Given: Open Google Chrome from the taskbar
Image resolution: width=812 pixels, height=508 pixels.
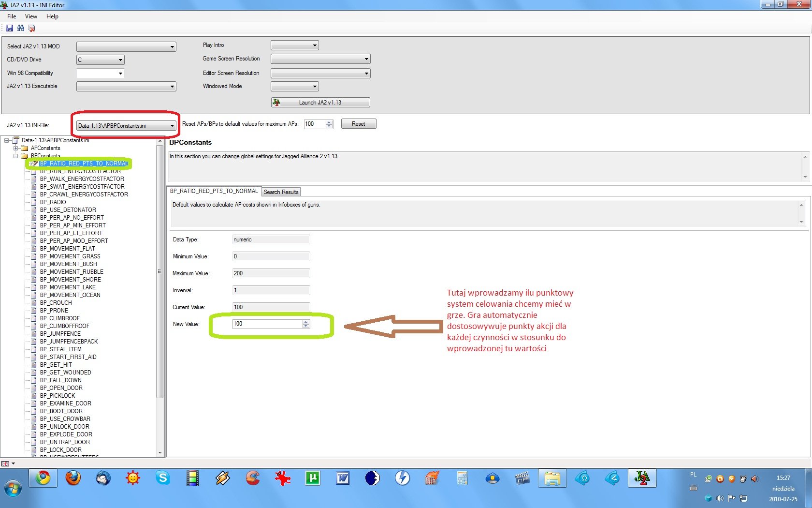Looking at the screenshot, I should click(43, 478).
